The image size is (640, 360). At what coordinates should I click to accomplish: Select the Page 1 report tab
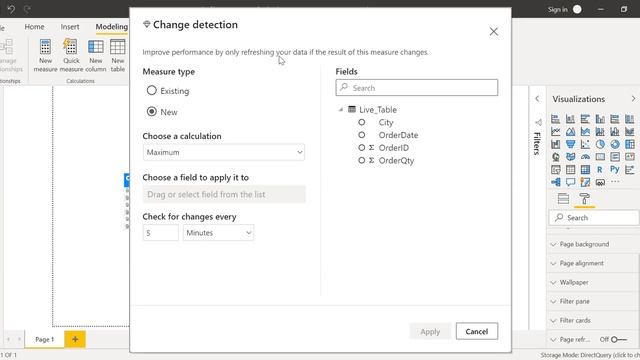coord(44,339)
